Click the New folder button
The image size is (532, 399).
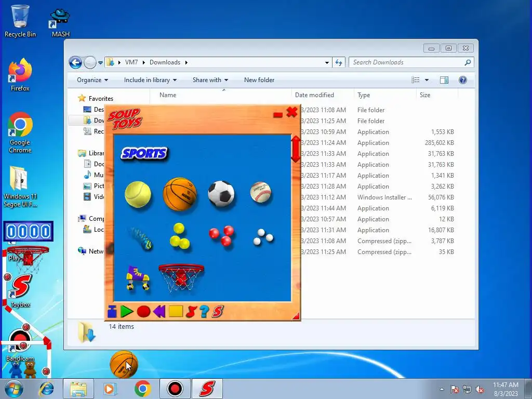(x=259, y=80)
